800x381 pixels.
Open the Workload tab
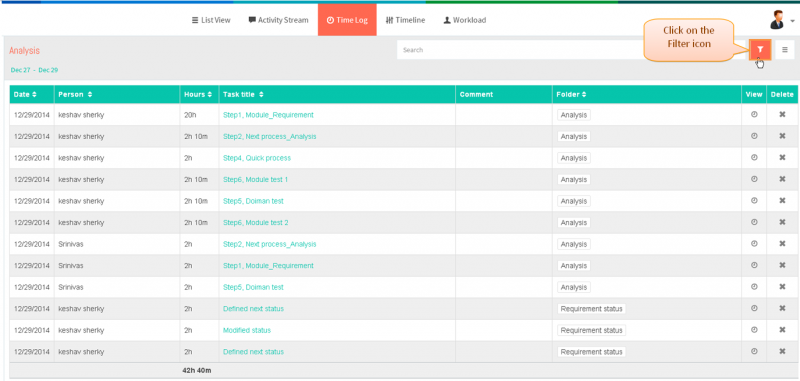464,20
